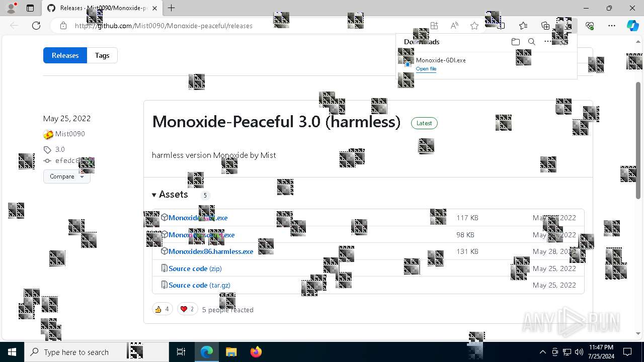The width and height of the screenshot is (644, 362).
Task: Open Microsoft Edge from the taskbar
Action: [207, 352]
